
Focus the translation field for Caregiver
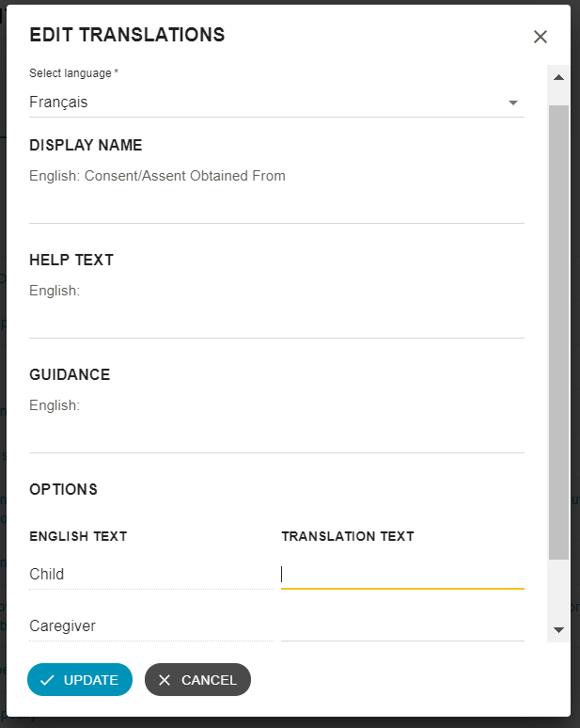point(402,626)
